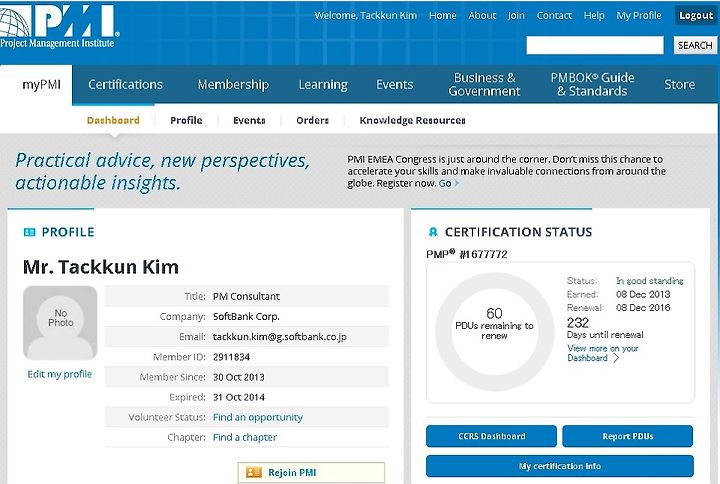Viewport: 720px width, 484px height.
Task: Open the Learning menu
Action: pyautogui.click(x=323, y=85)
